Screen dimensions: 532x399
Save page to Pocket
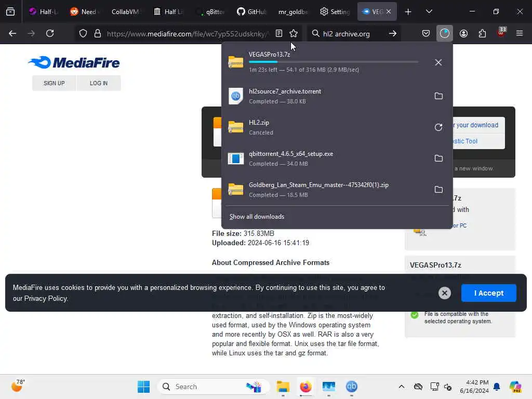click(x=426, y=33)
